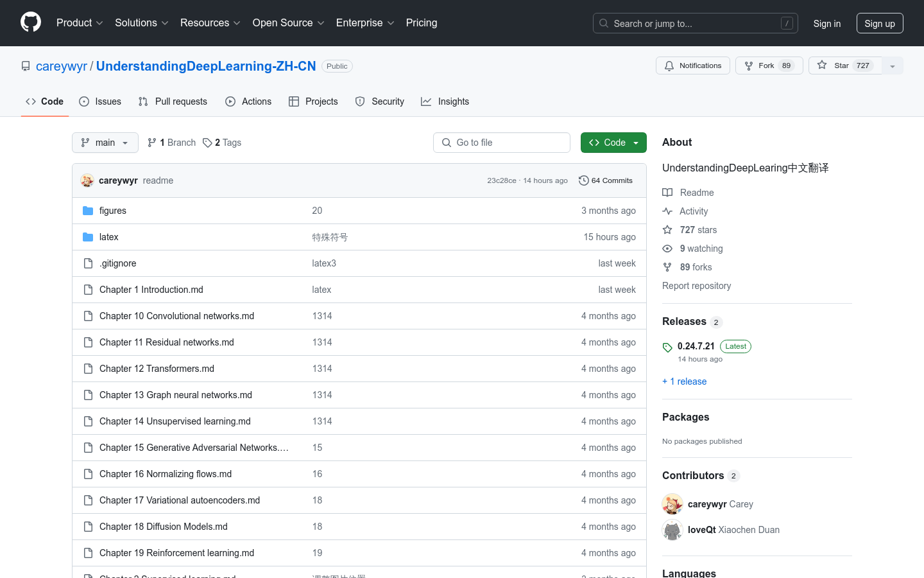This screenshot has height=578, width=924.
Task: Open the UnderstandingDeepLearning-ZH-CN repo title link
Action: coord(206,66)
